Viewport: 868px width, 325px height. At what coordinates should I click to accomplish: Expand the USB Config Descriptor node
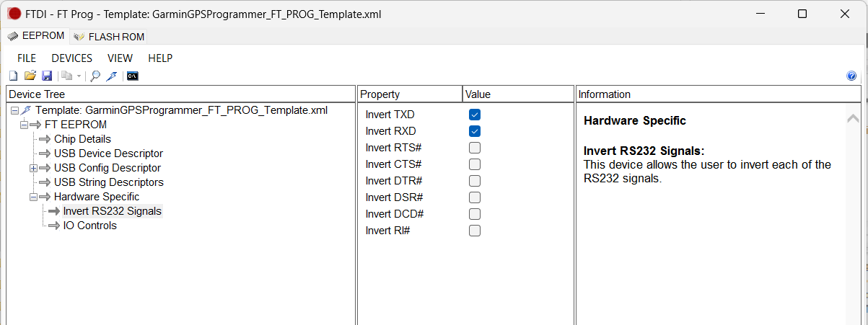[33, 168]
